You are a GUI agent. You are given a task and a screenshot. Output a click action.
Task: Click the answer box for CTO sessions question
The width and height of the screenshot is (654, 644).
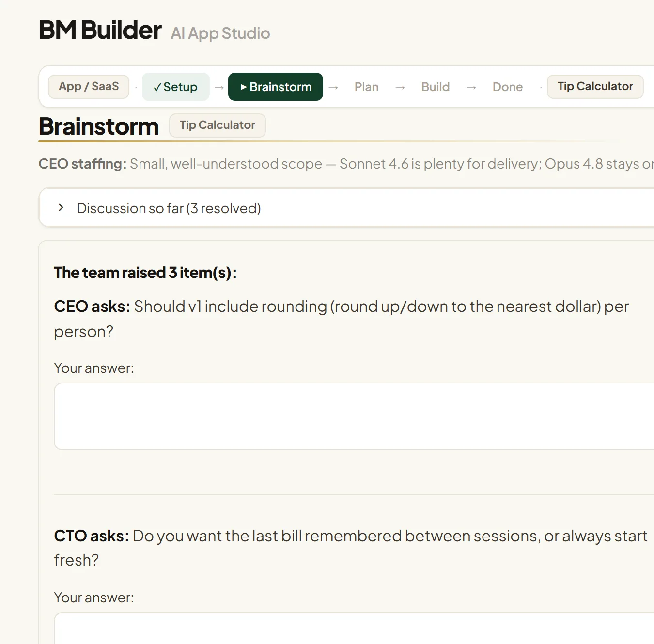tap(354, 629)
